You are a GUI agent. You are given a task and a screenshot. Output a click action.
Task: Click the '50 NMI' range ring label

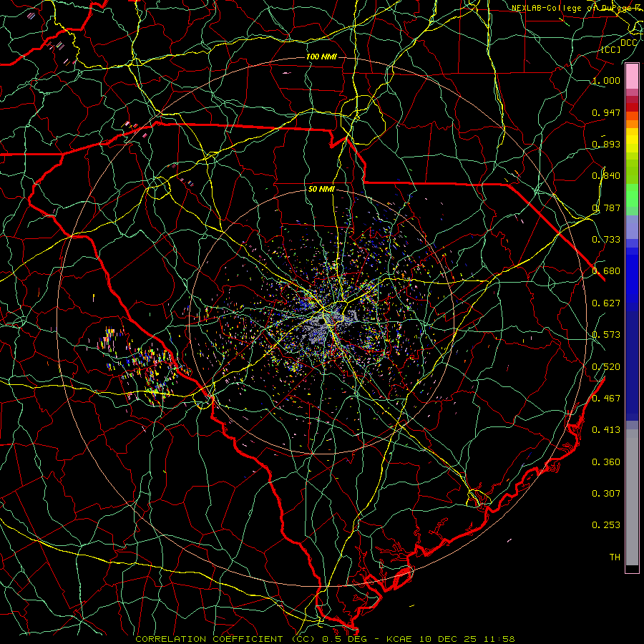321,190
